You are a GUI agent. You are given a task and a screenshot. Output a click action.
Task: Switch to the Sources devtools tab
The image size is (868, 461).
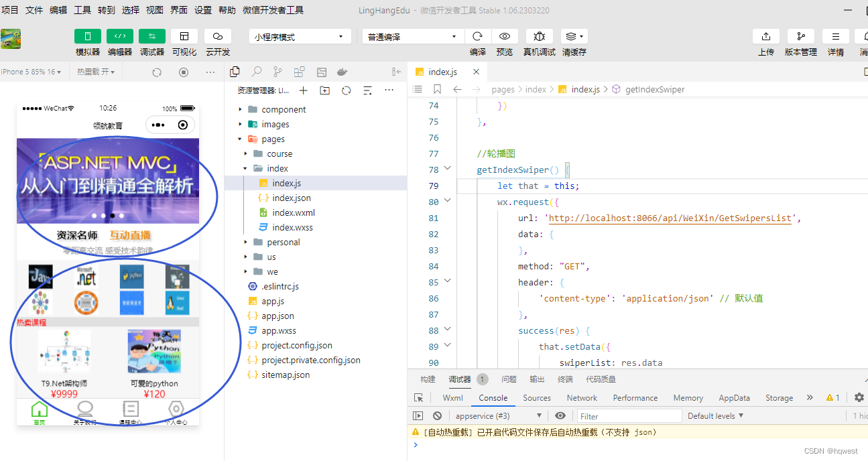coord(537,397)
